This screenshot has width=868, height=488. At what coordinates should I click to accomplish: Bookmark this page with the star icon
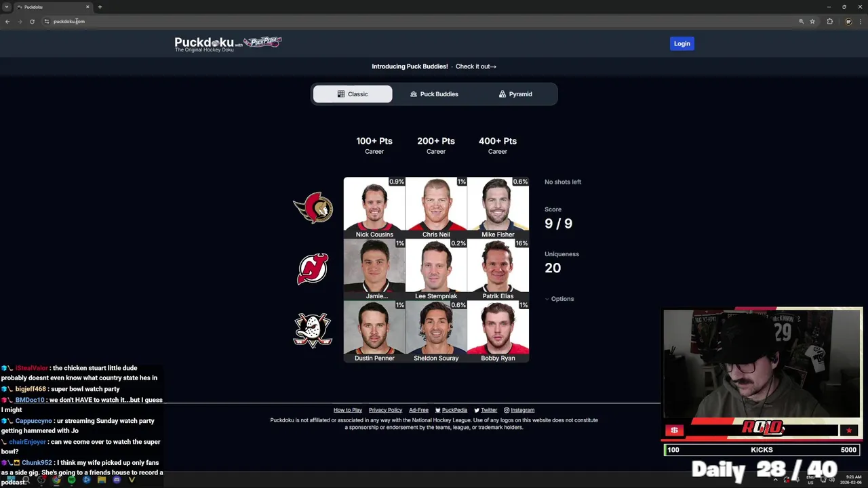[x=812, y=22]
